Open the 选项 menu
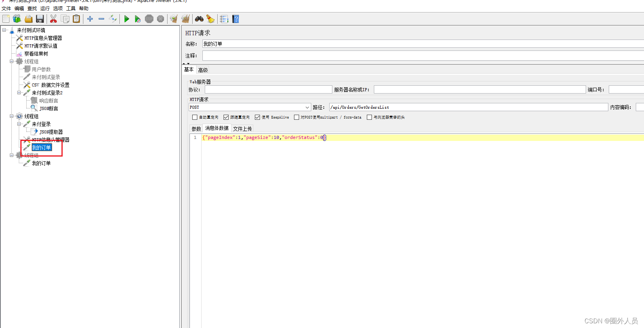Screen dimensions: 644x328 pyautogui.click(x=58, y=8)
